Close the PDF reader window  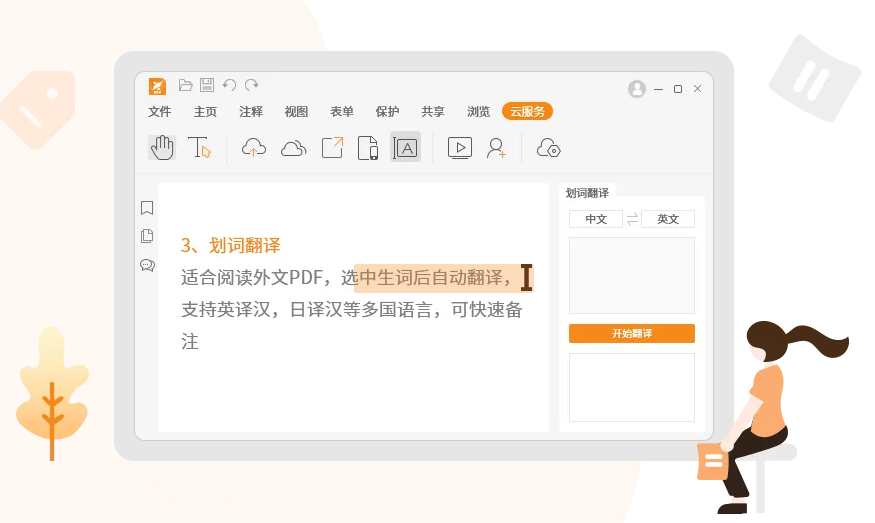tap(698, 89)
